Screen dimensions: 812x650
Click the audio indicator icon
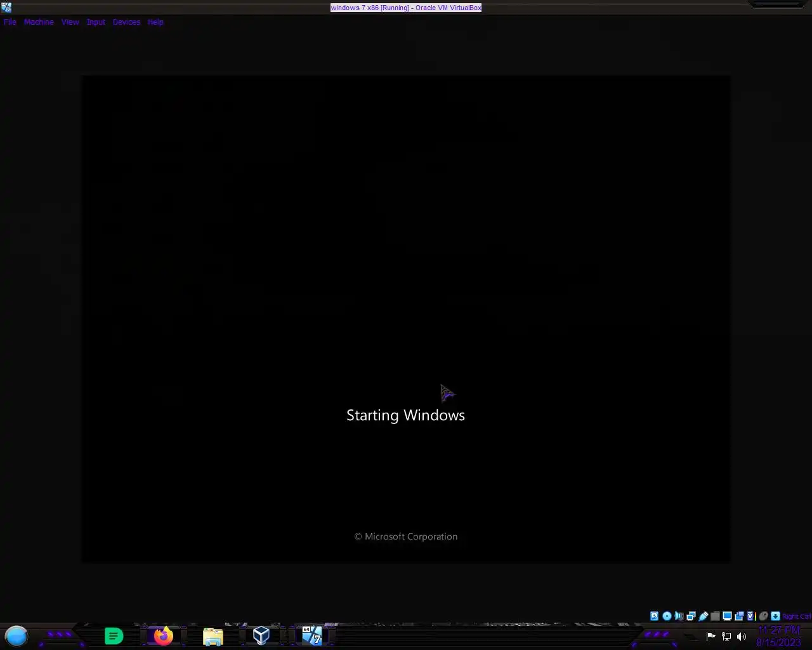tap(679, 616)
